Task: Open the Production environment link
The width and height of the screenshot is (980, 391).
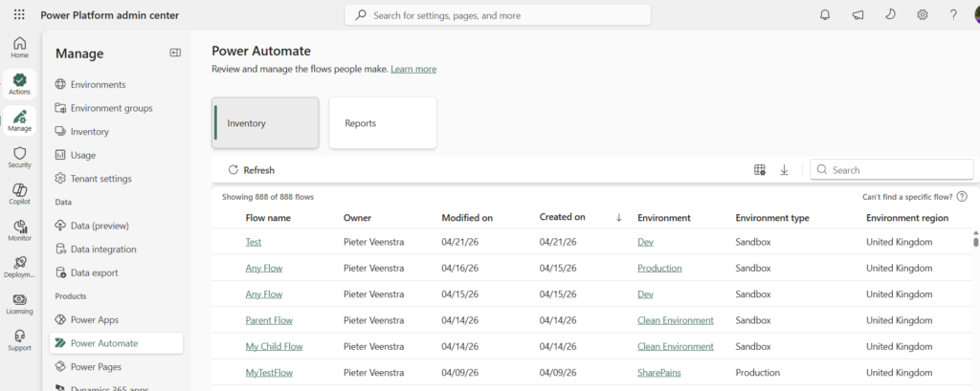Action: [x=659, y=268]
